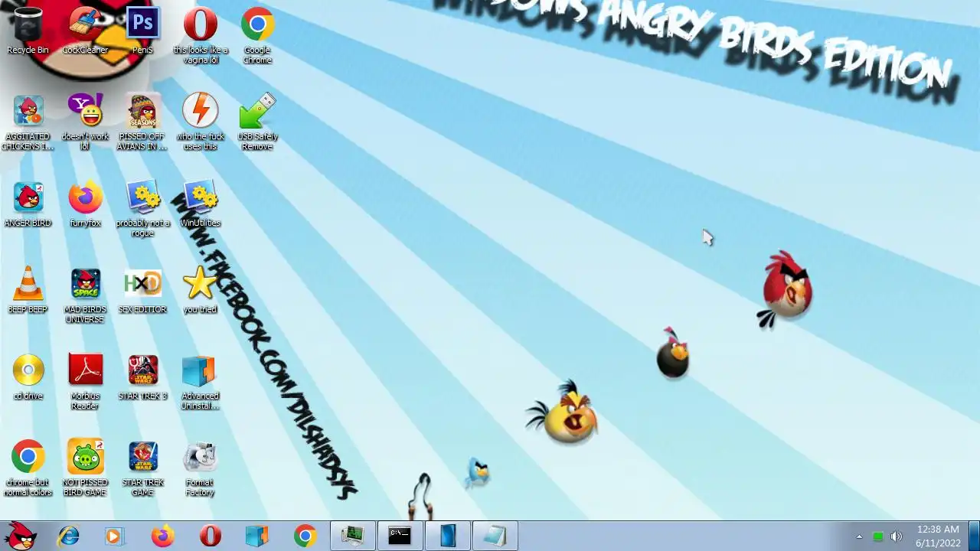Open the orange lightning bolt desktop icon

click(200, 122)
